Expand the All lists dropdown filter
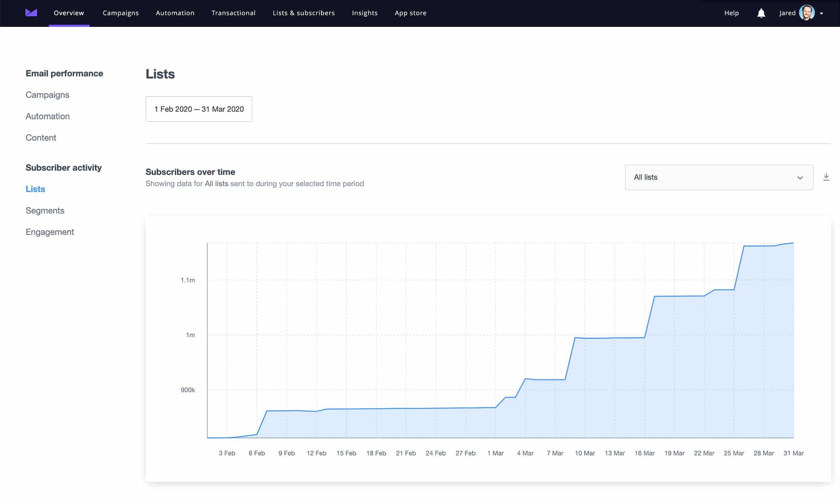 (718, 177)
